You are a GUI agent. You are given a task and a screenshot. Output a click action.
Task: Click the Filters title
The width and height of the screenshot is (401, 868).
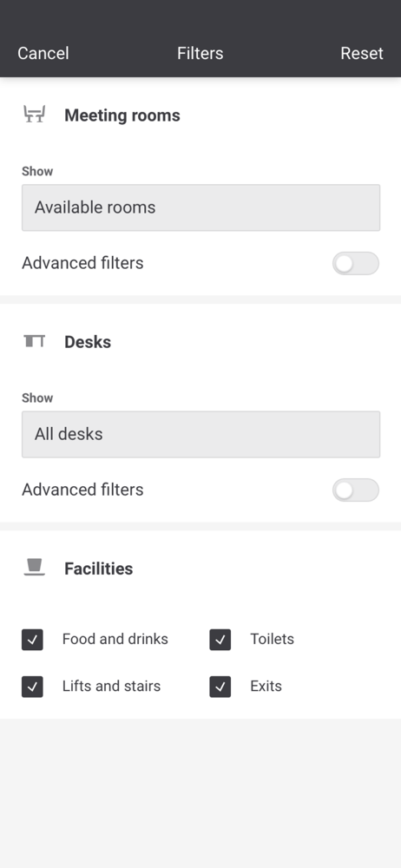click(x=200, y=53)
